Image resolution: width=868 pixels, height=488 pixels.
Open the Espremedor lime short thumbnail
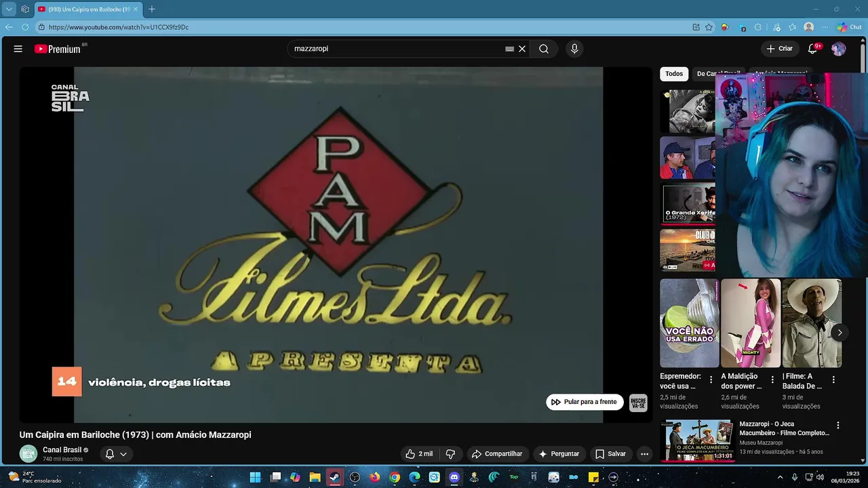click(690, 323)
